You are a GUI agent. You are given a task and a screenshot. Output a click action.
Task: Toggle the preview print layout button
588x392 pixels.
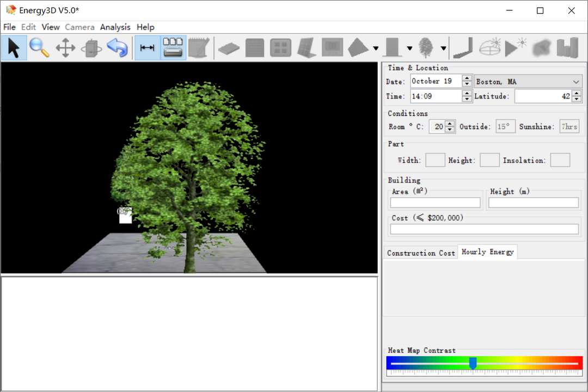pyautogui.click(x=173, y=48)
